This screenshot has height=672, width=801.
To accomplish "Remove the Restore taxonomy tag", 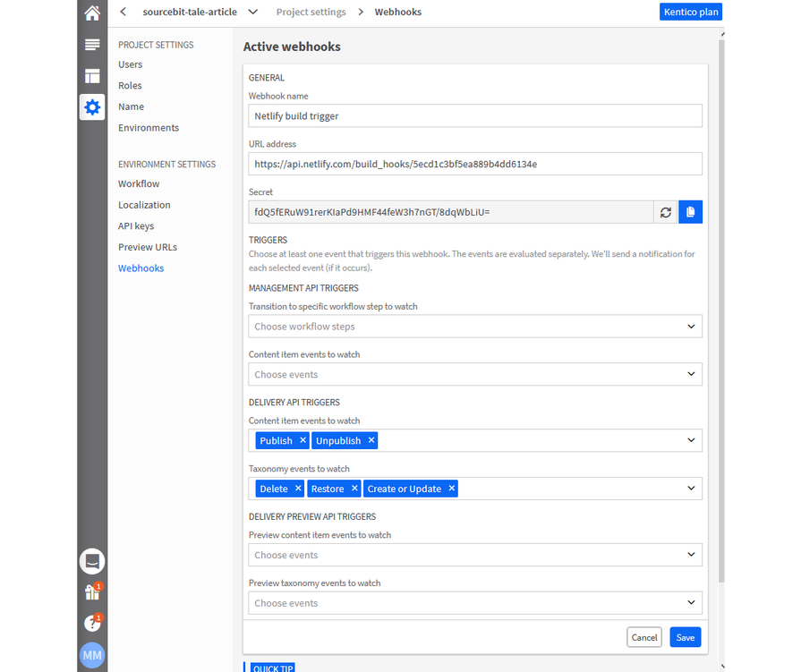I will [x=354, y=489].
